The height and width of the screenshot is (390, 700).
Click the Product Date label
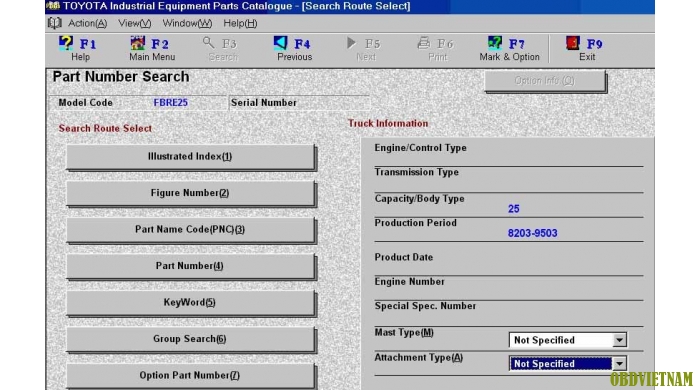(404, 257)
